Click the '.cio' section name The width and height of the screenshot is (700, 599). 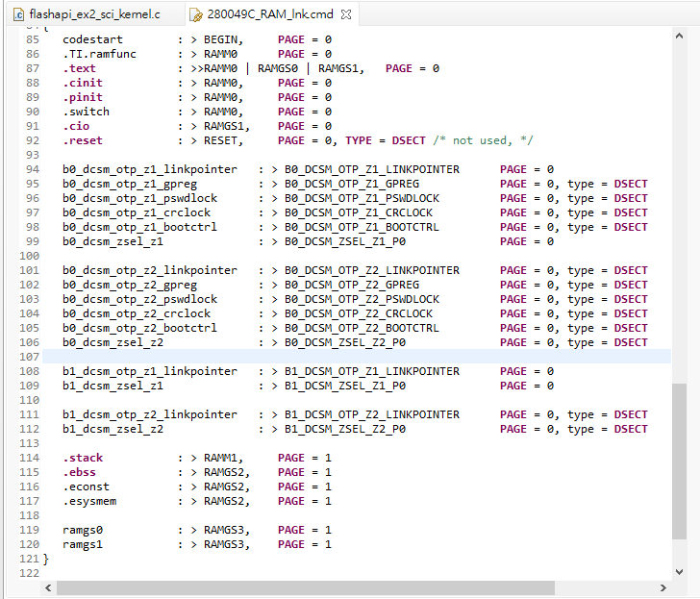tap(76, 126)
